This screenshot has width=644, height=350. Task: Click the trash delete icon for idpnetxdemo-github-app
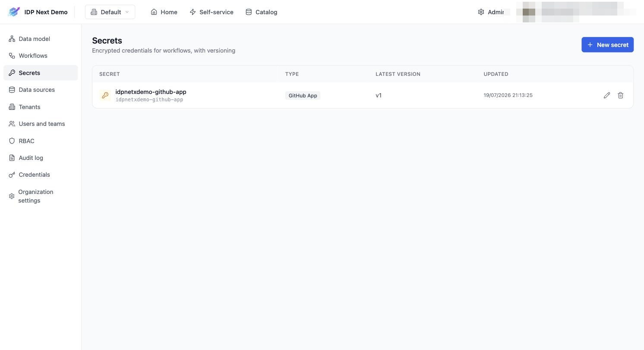pyautogui.click(x=621, y=95)
